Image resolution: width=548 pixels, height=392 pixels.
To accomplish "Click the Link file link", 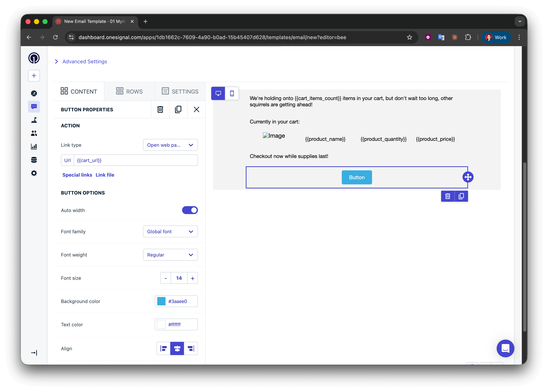I will tap(105, 175).
